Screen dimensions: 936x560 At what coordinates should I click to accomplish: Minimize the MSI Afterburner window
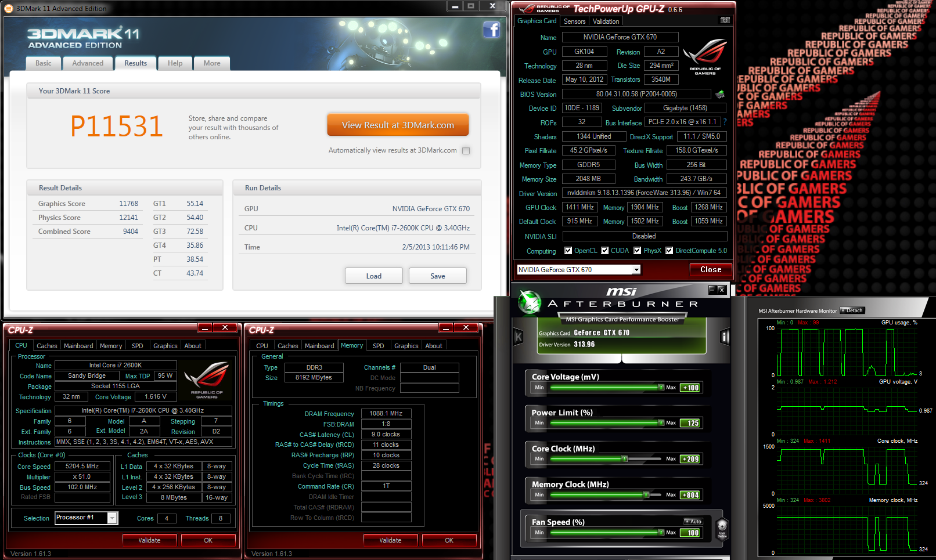click(x=712, y=289)
